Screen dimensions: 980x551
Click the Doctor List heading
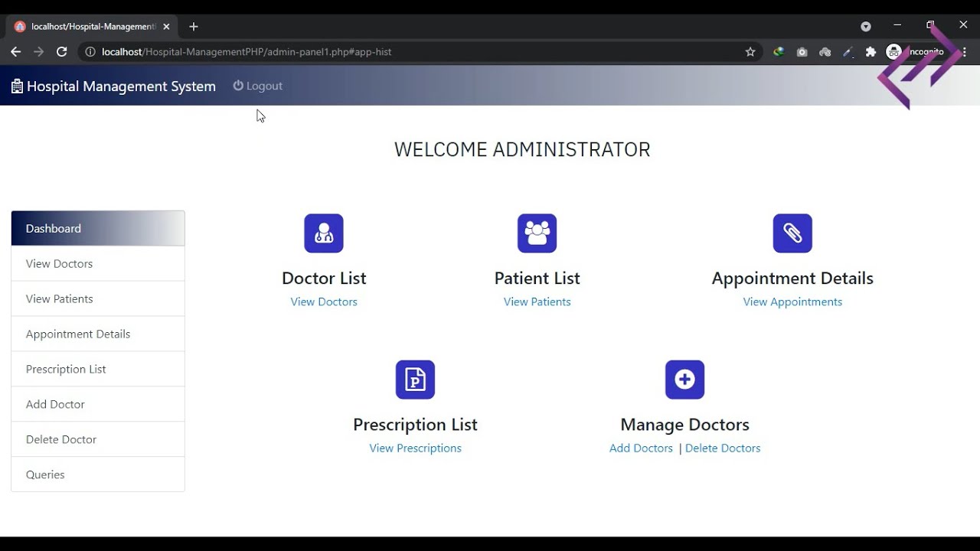[324, 278]
